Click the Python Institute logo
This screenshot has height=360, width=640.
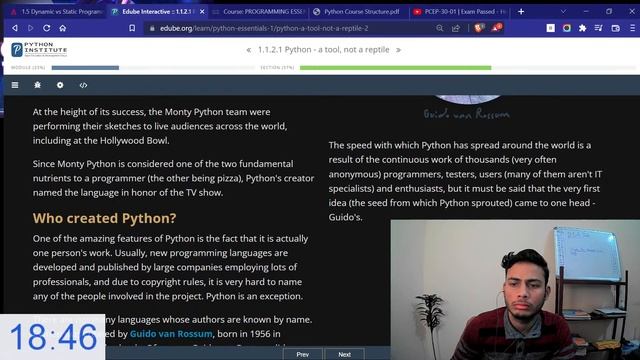pos(40,49)
